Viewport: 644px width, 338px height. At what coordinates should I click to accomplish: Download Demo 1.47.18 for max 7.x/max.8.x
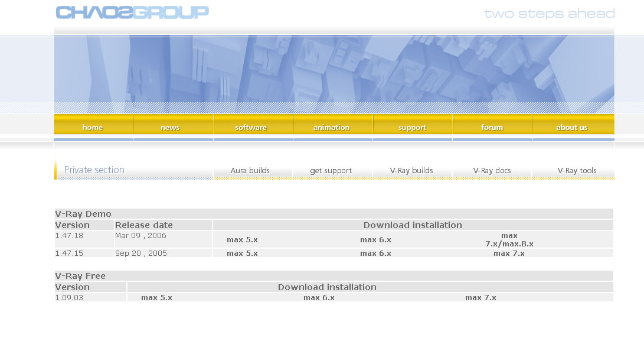pos(509,240)
